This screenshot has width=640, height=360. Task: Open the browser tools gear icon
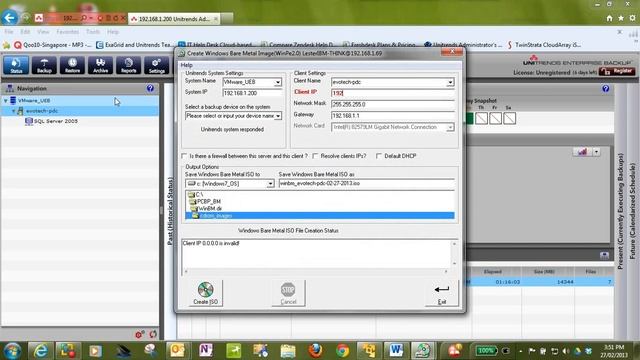632,18
